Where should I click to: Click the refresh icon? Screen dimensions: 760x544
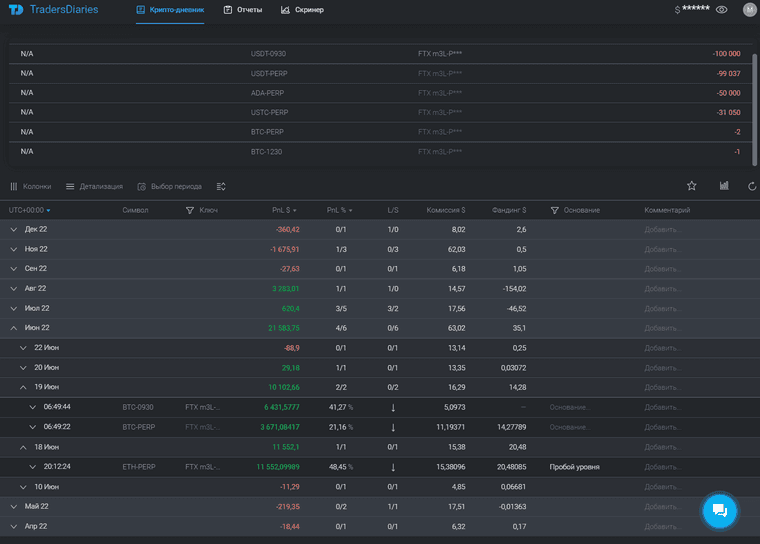752,186
